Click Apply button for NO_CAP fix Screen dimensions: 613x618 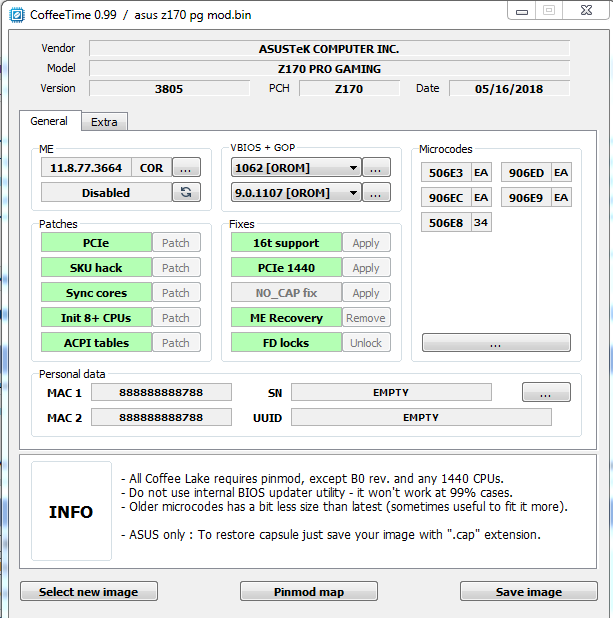click(x=366, y=292)
